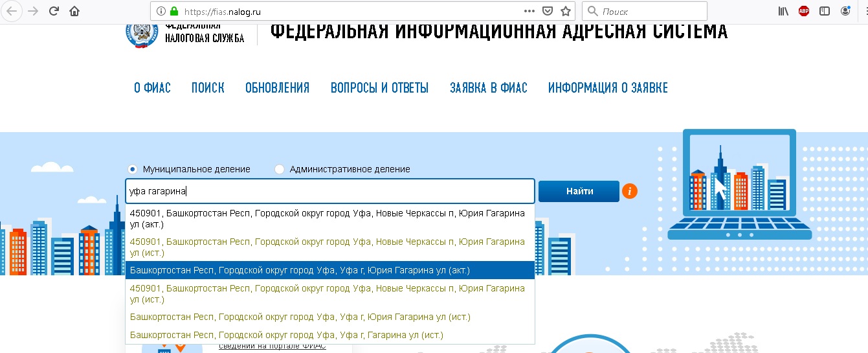Viewport: 868px width, 353px height.
Task: Reload the page with the refresh icon
Action: pos(54,11)
